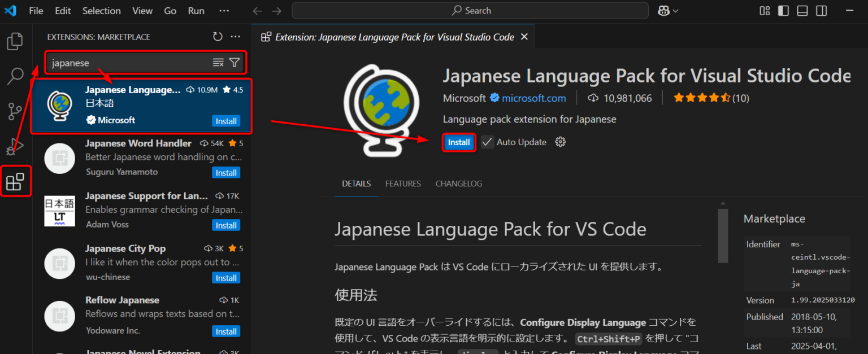The width and height of the screenshot is (868, 354).
Task: Expand the profile chevron next to accounts icon
Action: click(675, 10)
